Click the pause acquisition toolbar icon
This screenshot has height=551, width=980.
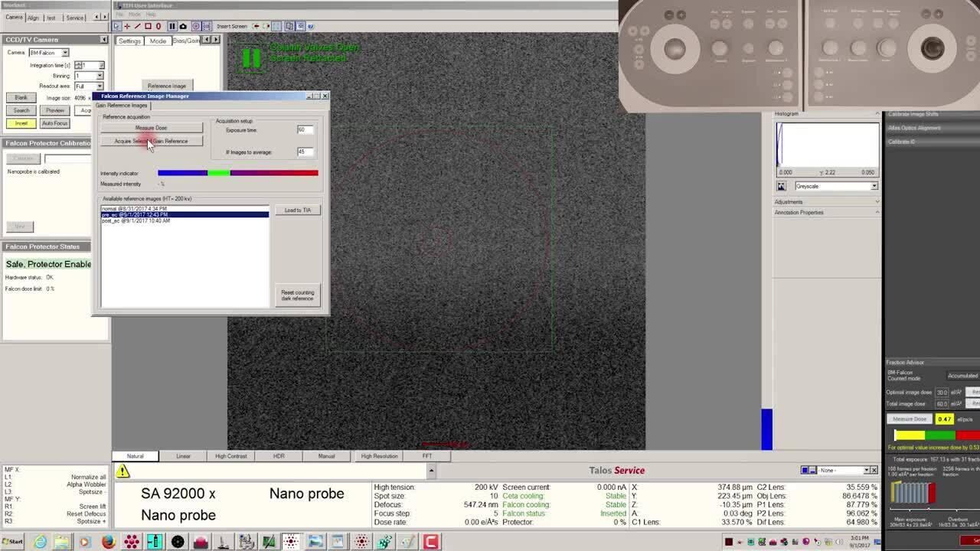point(171,26)
